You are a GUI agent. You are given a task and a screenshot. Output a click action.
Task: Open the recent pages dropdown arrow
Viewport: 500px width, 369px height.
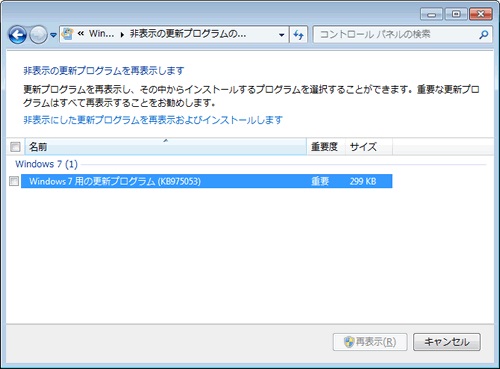53,35
